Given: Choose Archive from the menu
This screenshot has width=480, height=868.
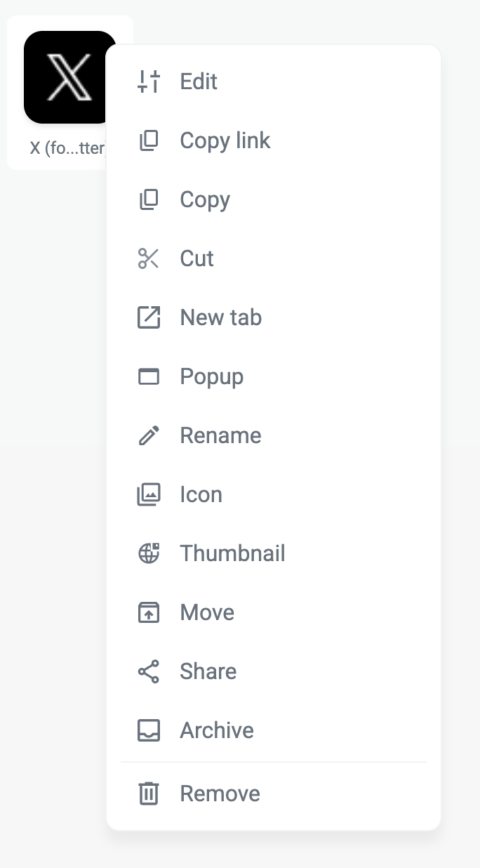Looking at the screenshot, I should (217, 731).
